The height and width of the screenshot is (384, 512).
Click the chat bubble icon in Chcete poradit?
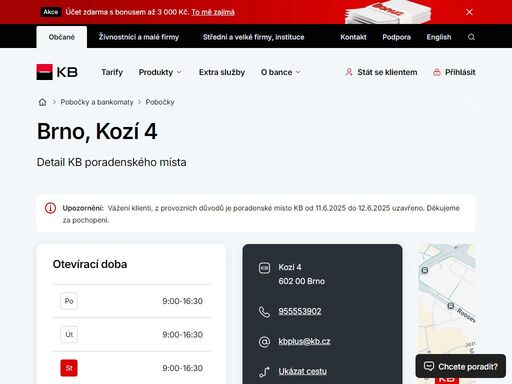pos(429,366)
